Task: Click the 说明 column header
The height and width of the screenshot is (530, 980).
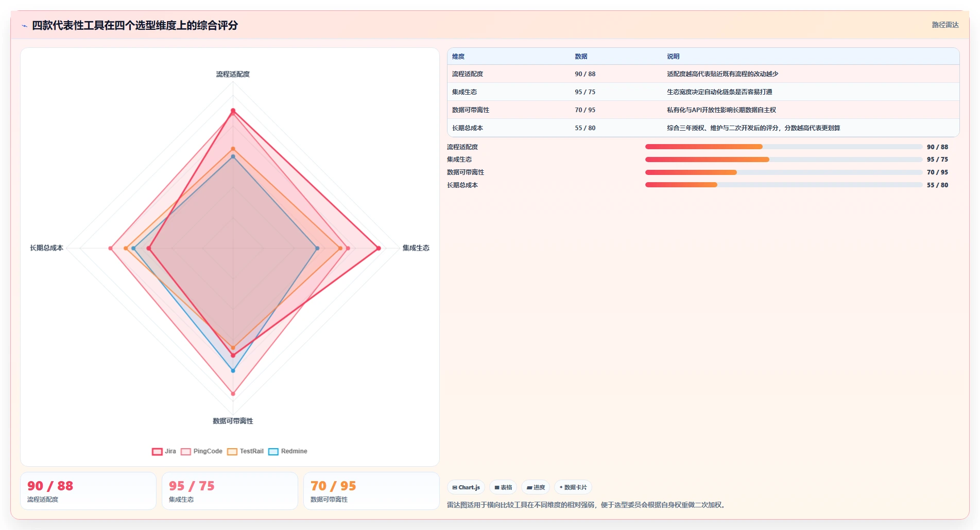Action: [x=673, y=57]
